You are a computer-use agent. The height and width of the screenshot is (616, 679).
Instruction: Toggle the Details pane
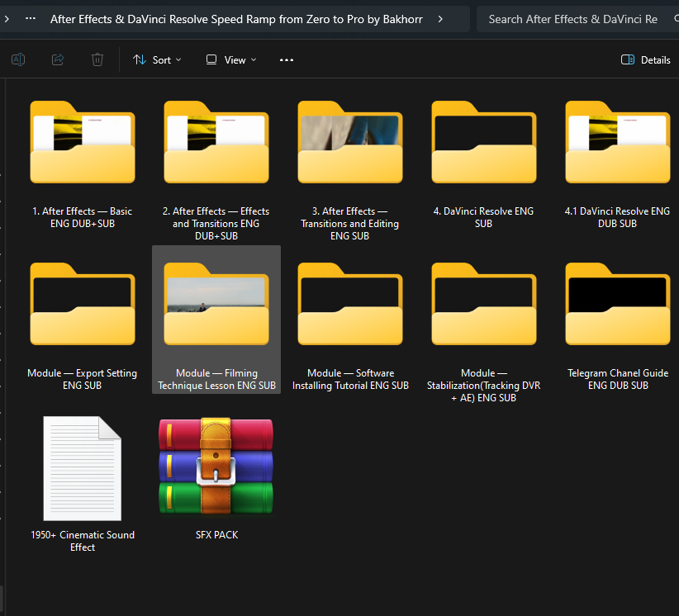[x=646, y=59]
